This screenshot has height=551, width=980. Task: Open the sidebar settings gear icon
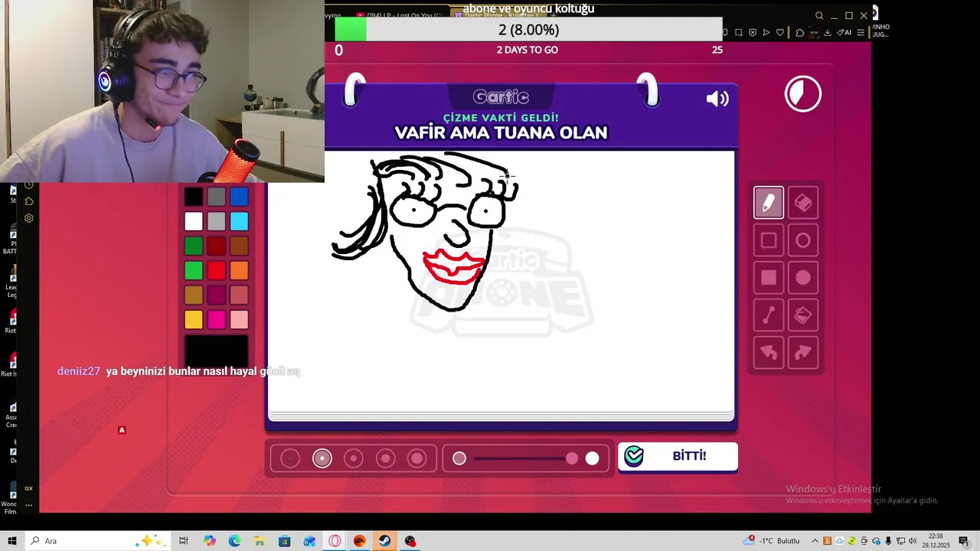(x=29, y=218)
